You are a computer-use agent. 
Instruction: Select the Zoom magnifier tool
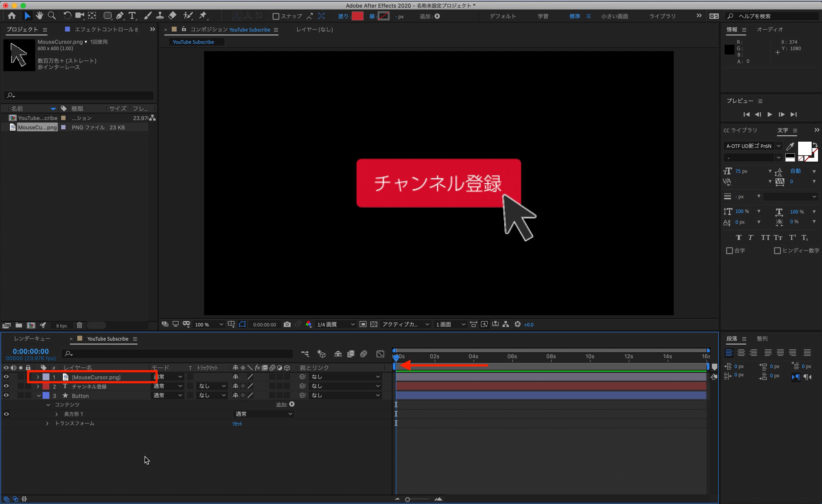click(52, 16)
